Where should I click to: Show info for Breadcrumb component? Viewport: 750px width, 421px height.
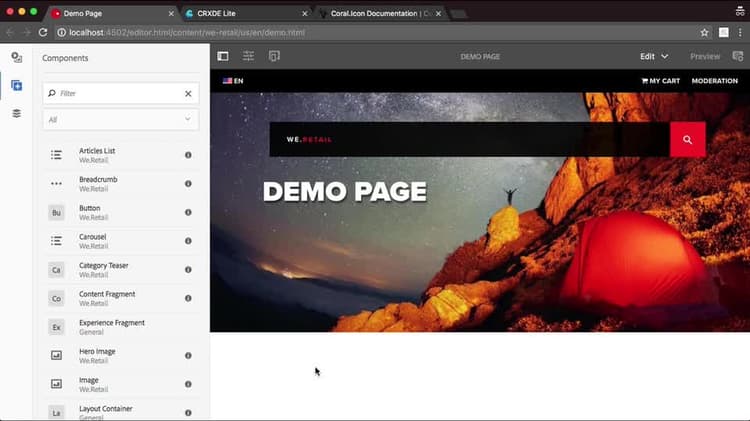188,184
